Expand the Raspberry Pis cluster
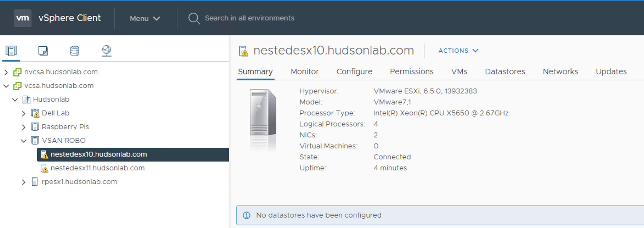This screenshot has width=644, height=228. [x=24, y=127]
